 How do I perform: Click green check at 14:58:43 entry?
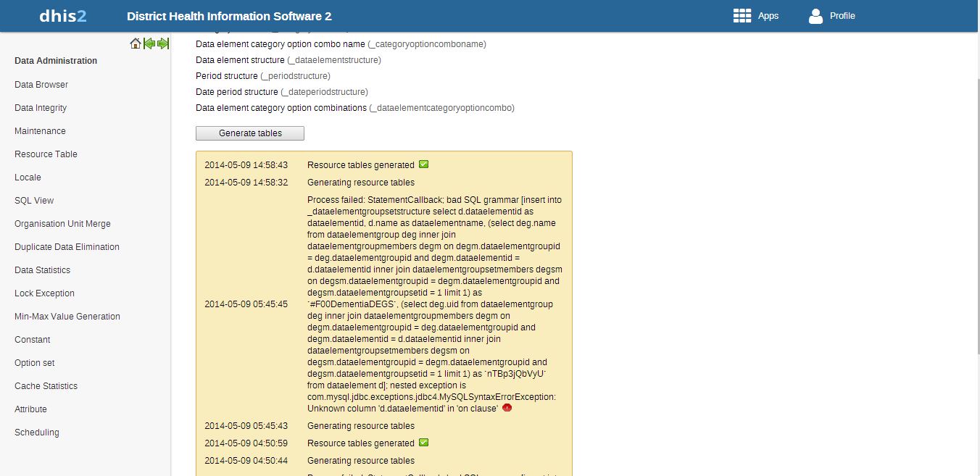pyautogui.click(x=424, y=164)
